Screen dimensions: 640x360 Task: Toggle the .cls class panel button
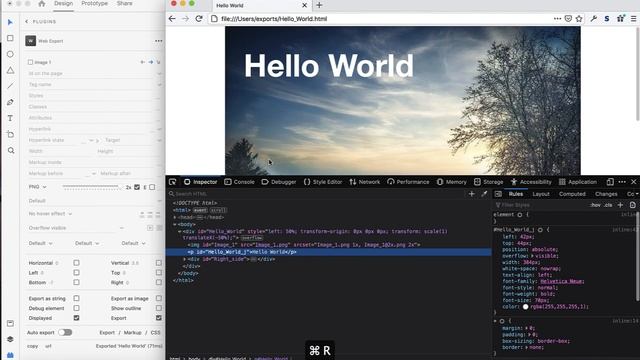[x=608, y=205]
